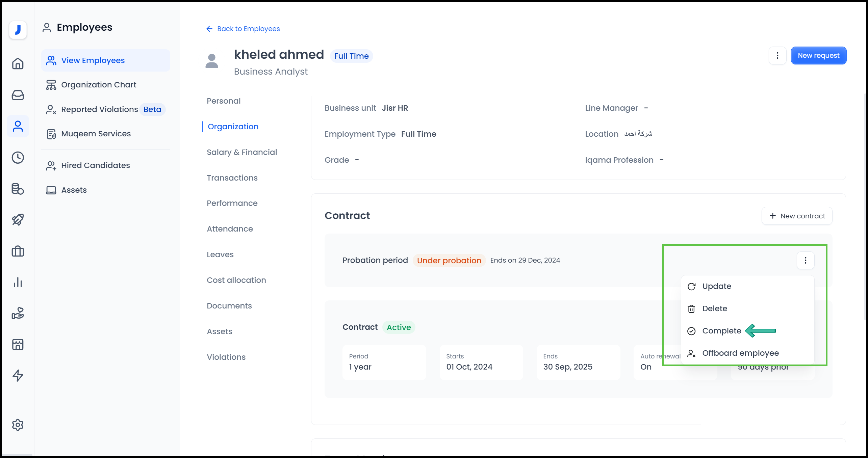Open Organization Chart in sidebar
Image resolution: width=868 pixels, height=458 pixels.
coord(98,85)
